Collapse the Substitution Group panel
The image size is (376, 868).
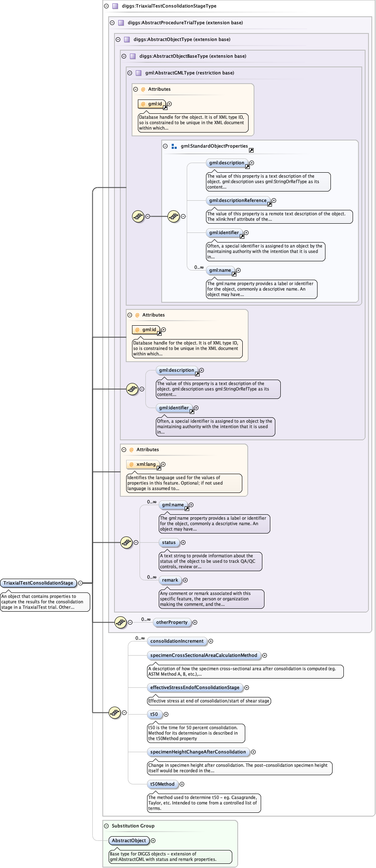point(106,826)
